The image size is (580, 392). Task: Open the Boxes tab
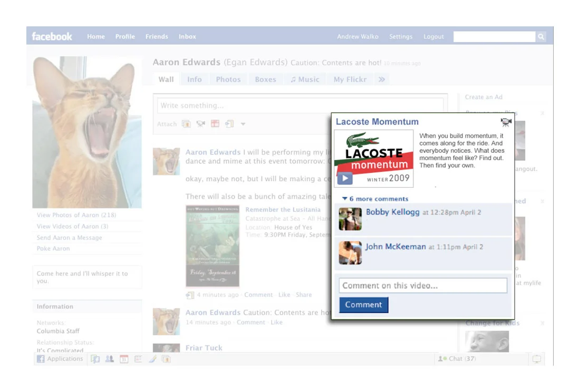coord(266,80)
